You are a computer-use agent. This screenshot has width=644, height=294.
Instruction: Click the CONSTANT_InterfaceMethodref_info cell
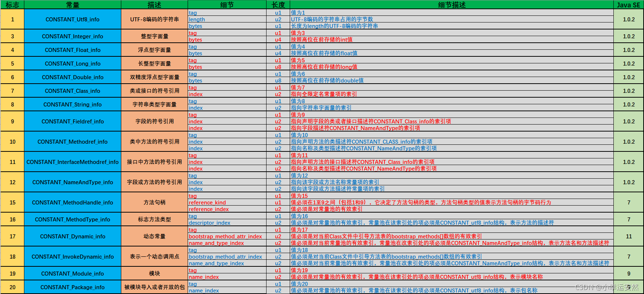[x=73, y=162]
